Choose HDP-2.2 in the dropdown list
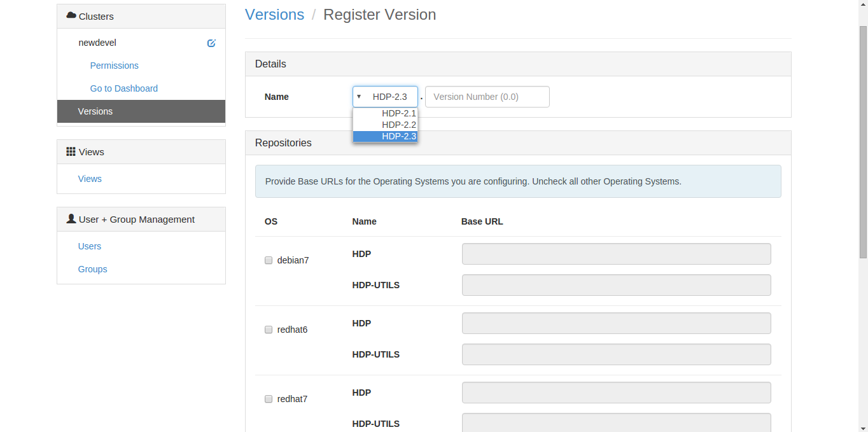Image resolution: width=868 pixels, height=432 pixels. click(x=398, y=125)
